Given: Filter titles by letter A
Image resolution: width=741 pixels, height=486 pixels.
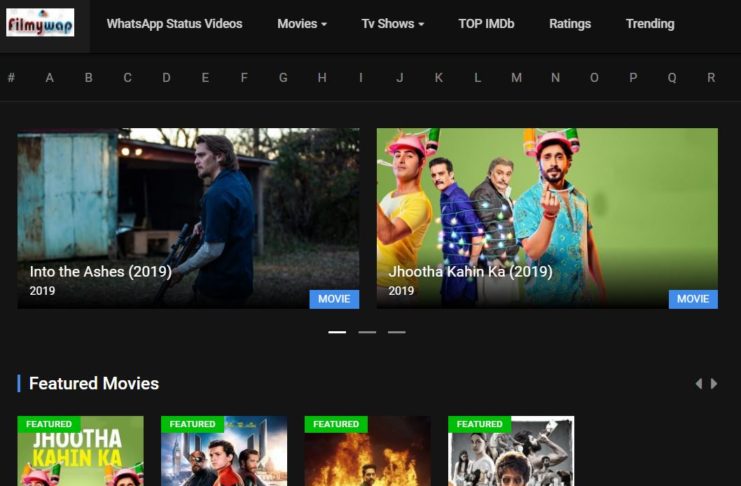Looking at the screenshot, I should click(x=49, y=78).
